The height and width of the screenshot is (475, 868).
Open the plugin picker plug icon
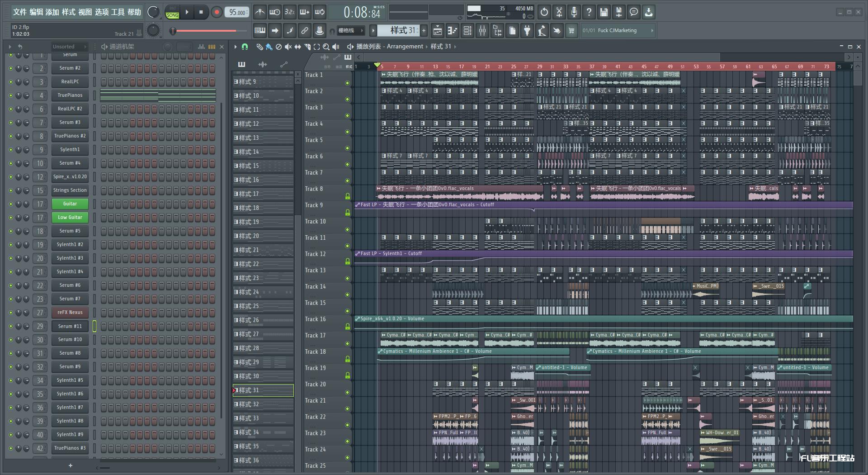point(527,30)
